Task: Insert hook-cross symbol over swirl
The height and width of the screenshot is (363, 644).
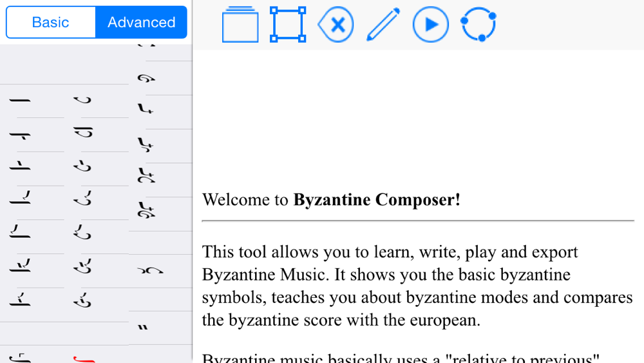Action: [x=146, y=210]
